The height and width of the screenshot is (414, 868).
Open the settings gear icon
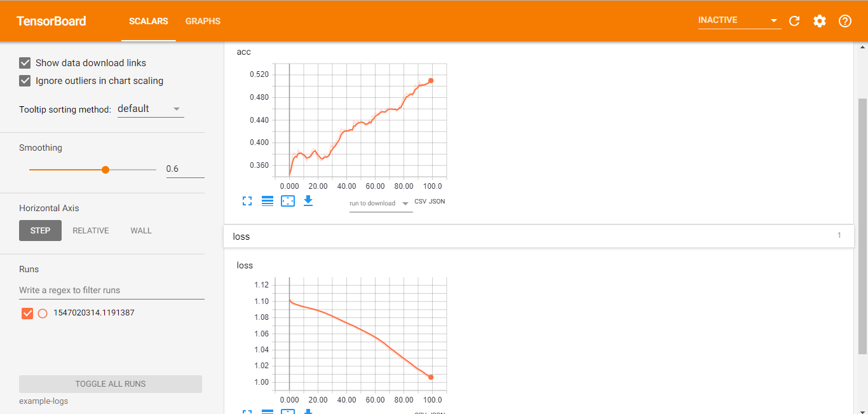(820, 21)
